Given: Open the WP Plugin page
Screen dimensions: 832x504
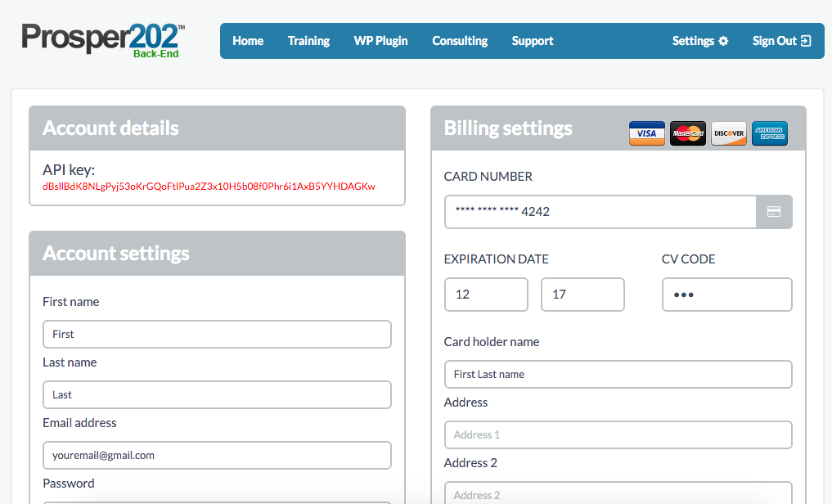Looking at the screenshot, I should click(380, 41).
